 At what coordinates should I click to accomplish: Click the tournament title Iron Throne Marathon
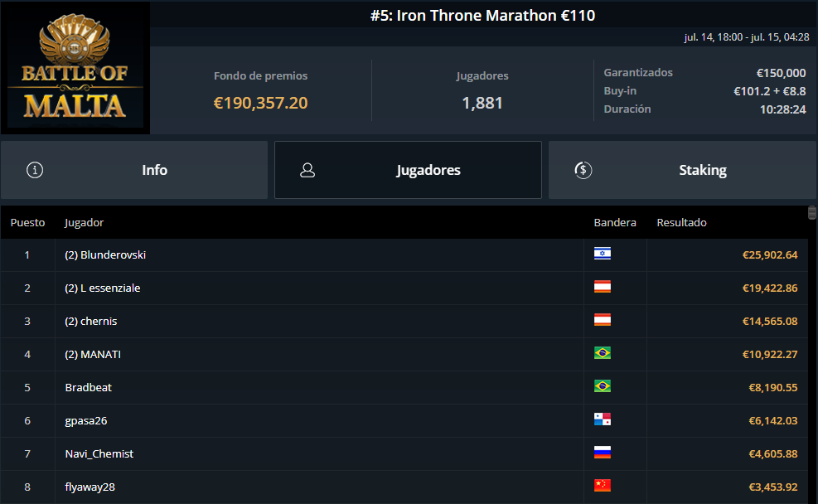click(482, 16)
